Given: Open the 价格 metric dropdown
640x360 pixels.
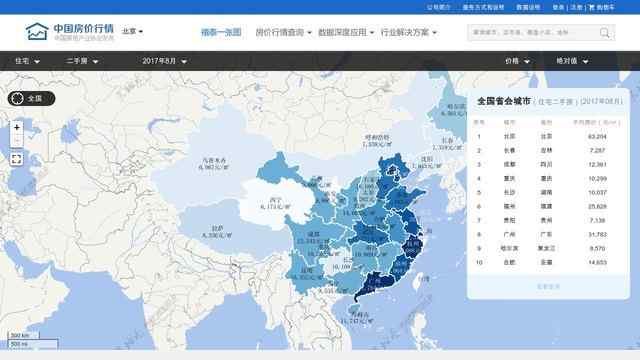Looking at the screenshot, I should [517, 61].
